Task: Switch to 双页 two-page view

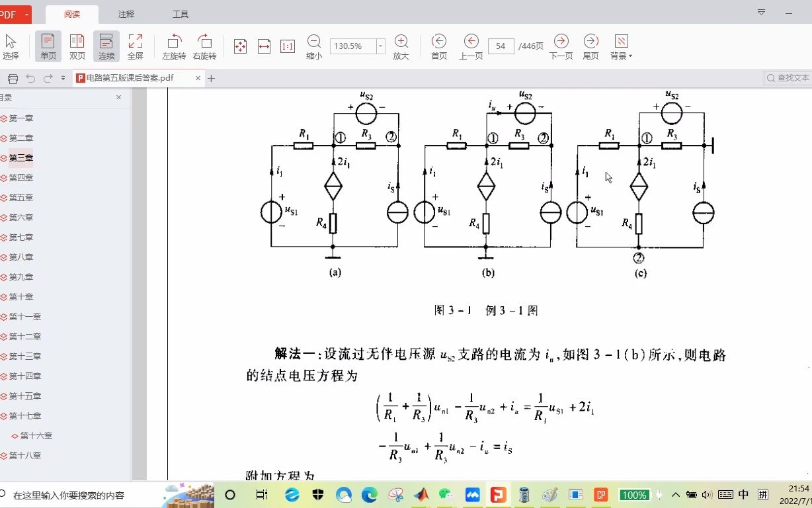Action: [77, 46]
